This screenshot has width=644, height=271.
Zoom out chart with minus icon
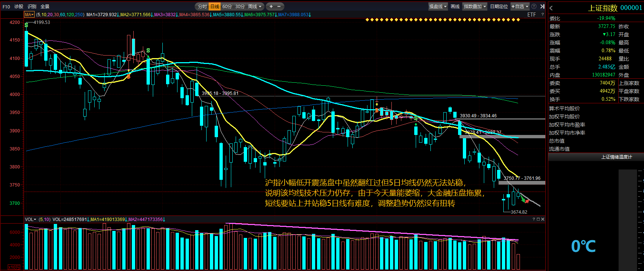pyautogui.click(x=279, y=7)
